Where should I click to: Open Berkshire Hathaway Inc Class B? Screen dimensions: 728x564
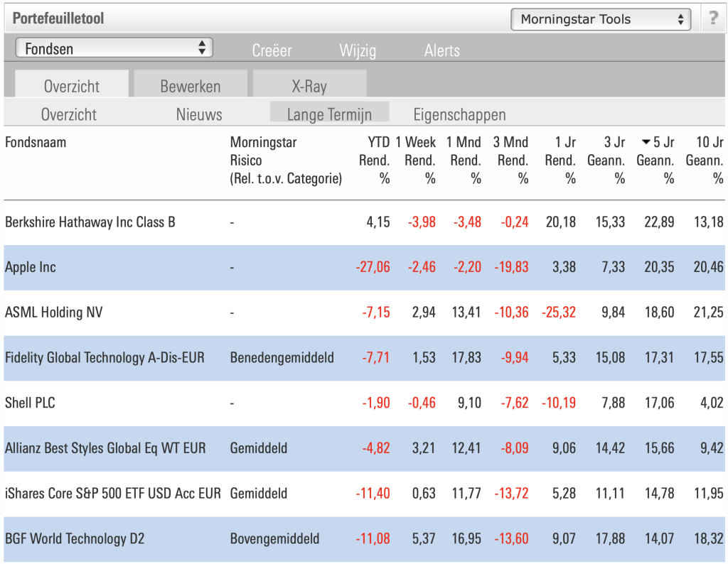[x=90, y=222]
